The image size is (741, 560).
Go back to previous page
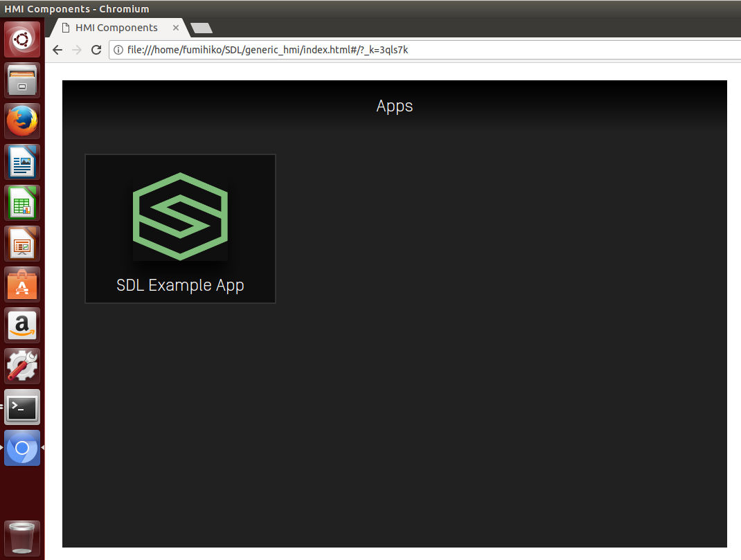pos(57,50)
